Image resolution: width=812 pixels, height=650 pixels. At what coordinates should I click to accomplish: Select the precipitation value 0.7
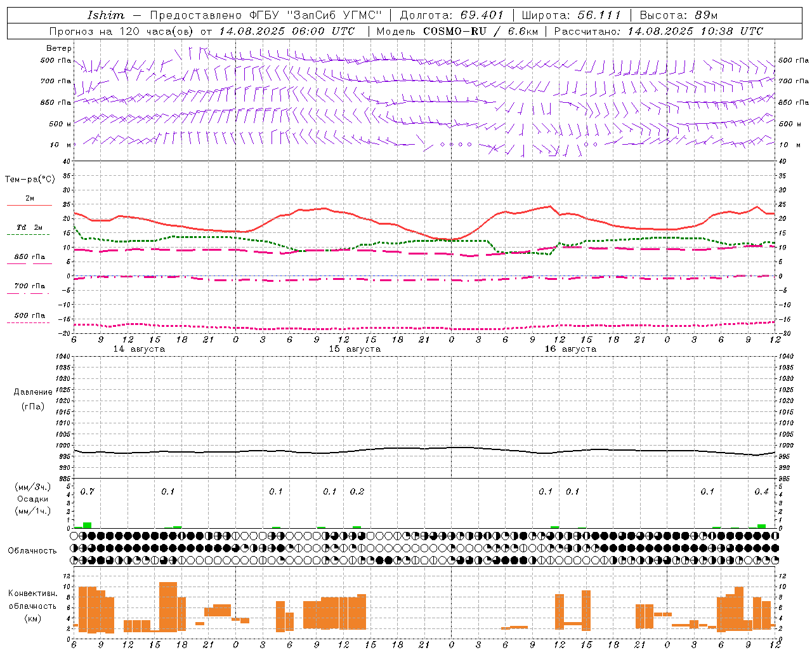point(88,492)
